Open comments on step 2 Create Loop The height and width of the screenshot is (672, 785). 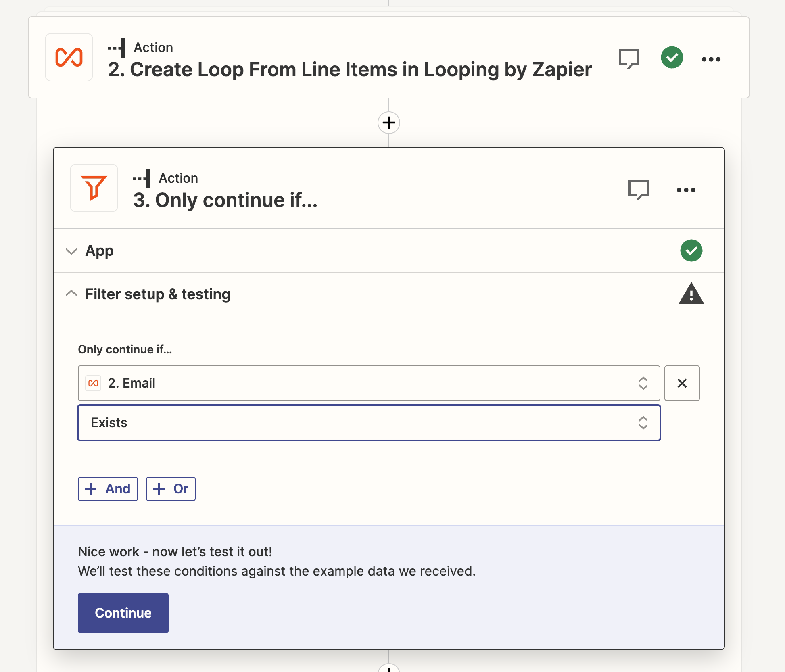(x=629, y=59)
